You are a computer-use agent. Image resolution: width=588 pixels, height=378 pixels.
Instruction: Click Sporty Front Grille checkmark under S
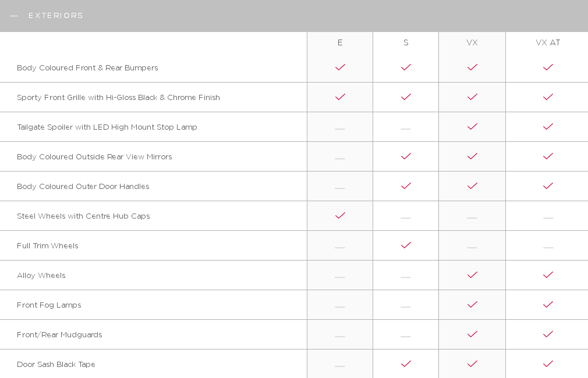[406, 97]
